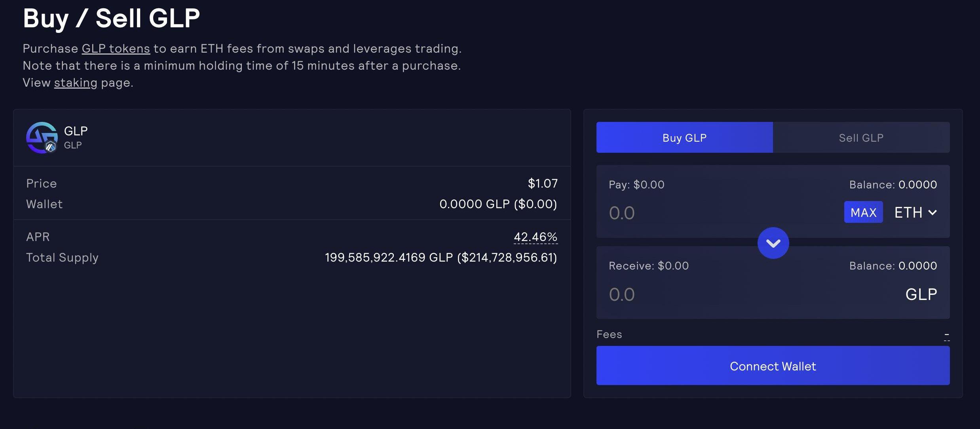
Task: Click the Total Supply amount text
Action: [441, 258]
